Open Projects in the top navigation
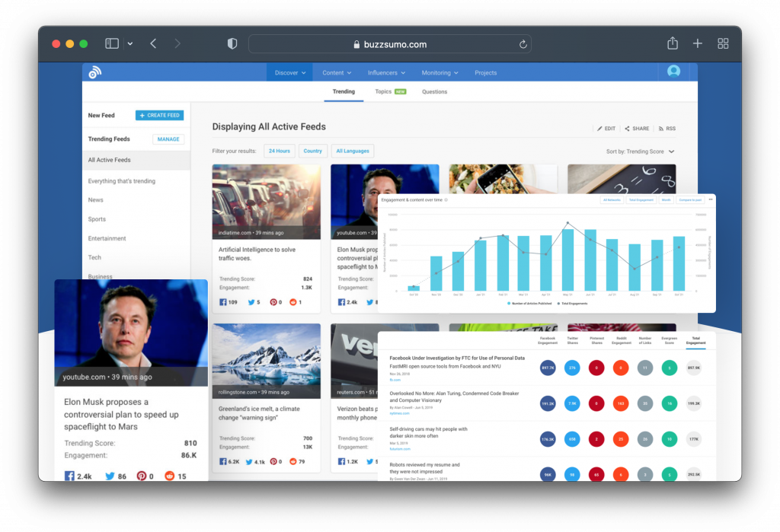The width and height of the screenshot is (780, 532). (x=485, y=72)
